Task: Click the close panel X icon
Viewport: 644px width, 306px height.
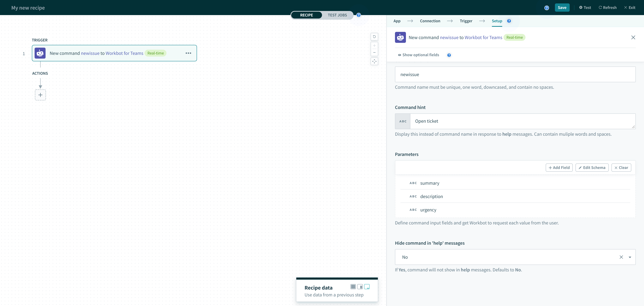Action: point(633,37)
